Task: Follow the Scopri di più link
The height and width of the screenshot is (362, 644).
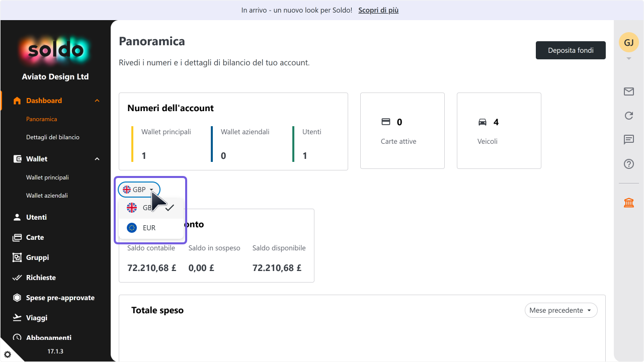Action: pos(378,10)
